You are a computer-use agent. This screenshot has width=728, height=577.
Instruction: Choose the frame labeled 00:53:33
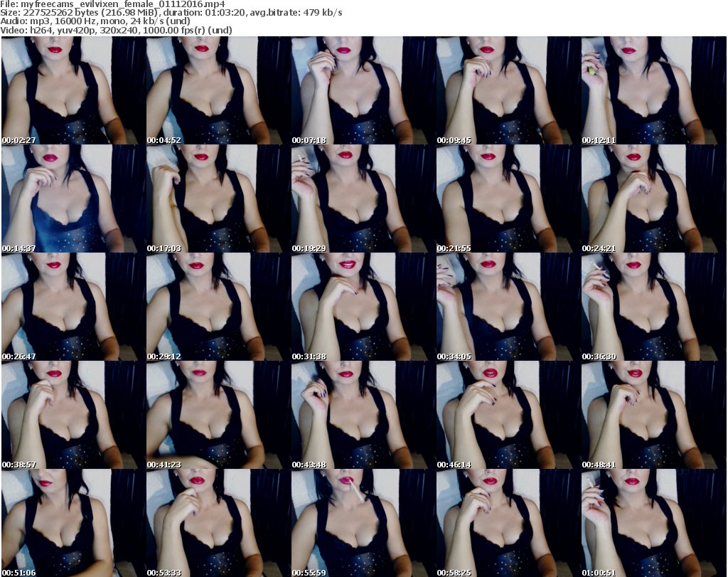[219, 523]
